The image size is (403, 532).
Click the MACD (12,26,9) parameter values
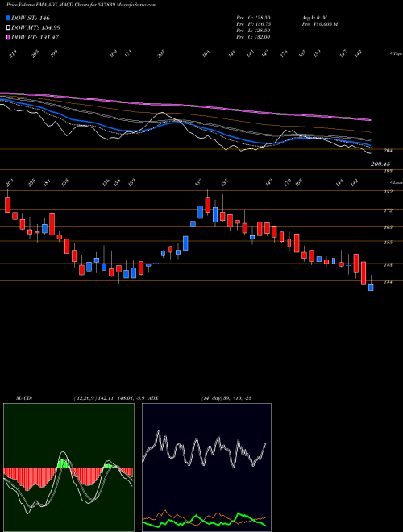click(110, 397)
